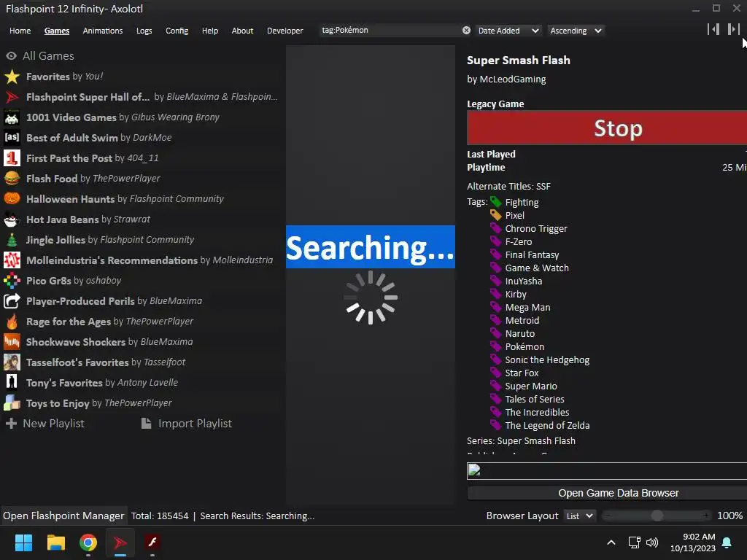Show hidden icons in system tray
This screenshot has height=560, width=747.
click(x=611, y=542)
